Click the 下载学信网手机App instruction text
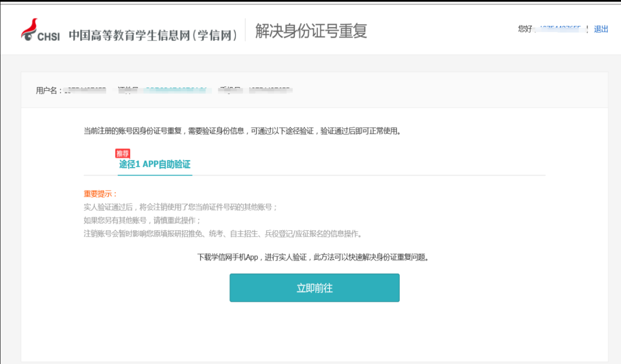Image resolution: width=621 pixels, height=364 pixels. click(x=314, y=257)
